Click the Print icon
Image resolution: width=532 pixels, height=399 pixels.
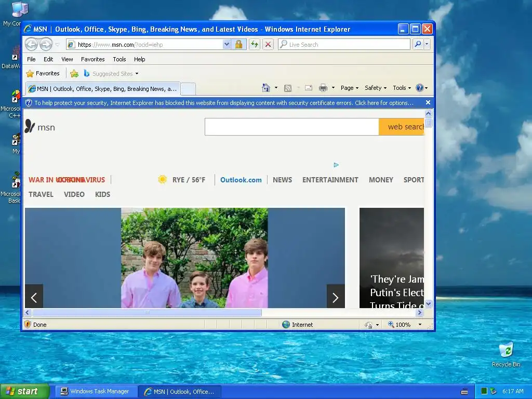coord(323,88)
